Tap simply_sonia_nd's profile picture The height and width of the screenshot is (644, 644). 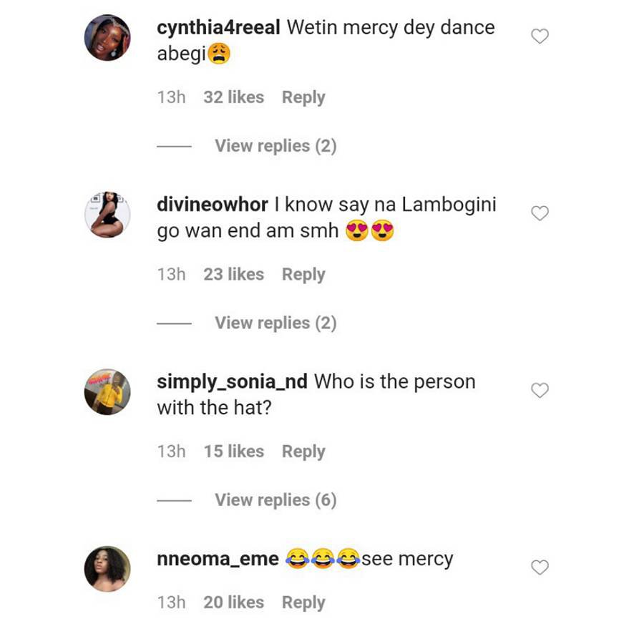[107, 392]
